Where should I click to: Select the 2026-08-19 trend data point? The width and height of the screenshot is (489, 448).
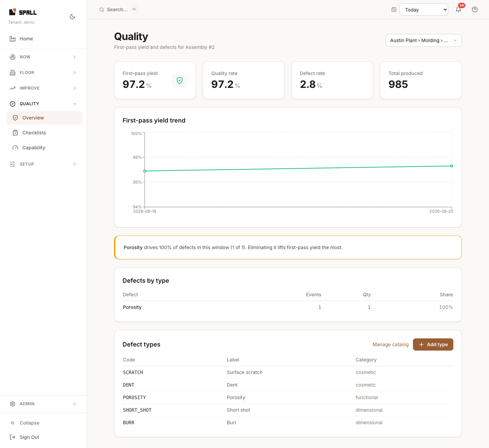145,171
